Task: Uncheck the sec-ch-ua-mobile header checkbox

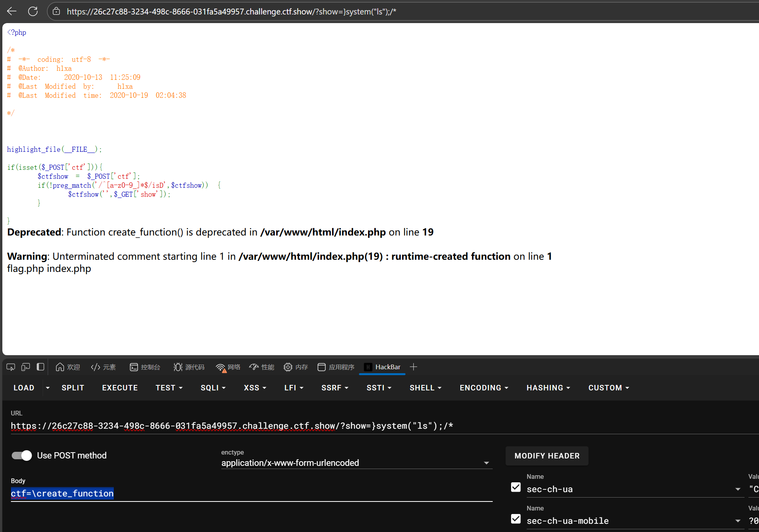Action: point(516,519)
